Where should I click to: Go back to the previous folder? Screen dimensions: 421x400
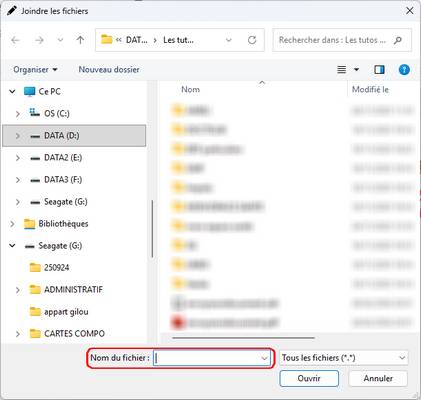coord(15,40)
